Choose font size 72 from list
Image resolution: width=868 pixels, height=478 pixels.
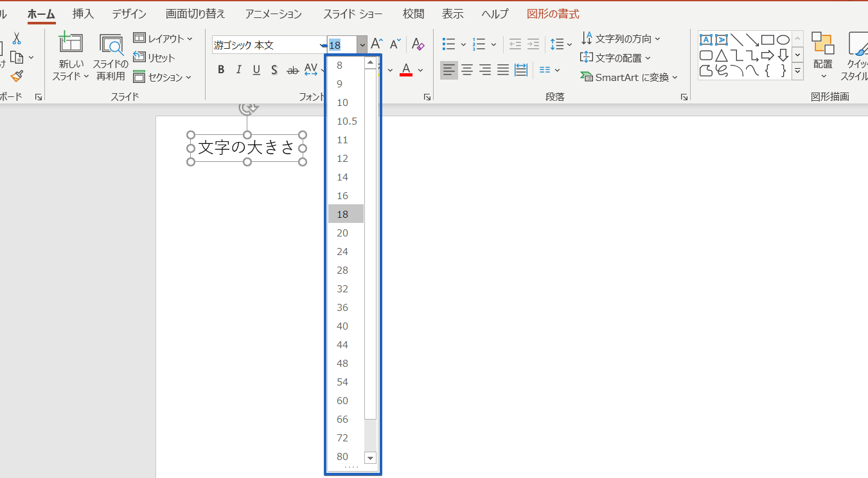(x=346, y=438)
